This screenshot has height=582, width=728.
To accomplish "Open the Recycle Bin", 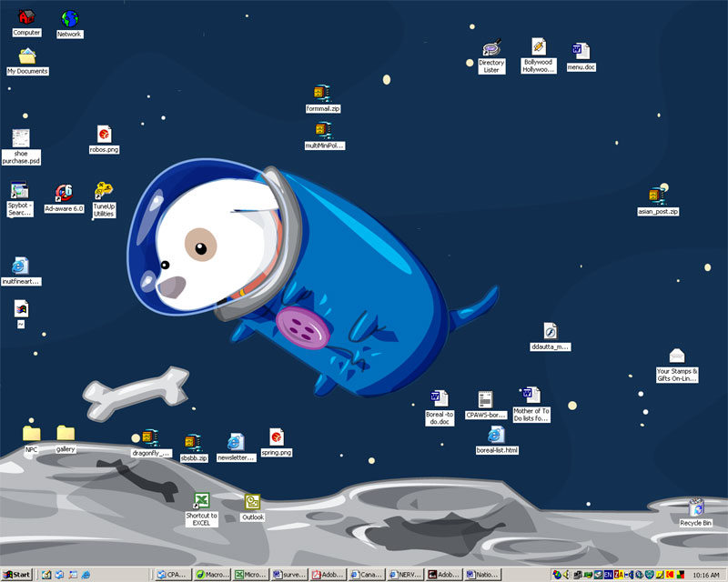I will pyautogui.click(x=696, y=507).
